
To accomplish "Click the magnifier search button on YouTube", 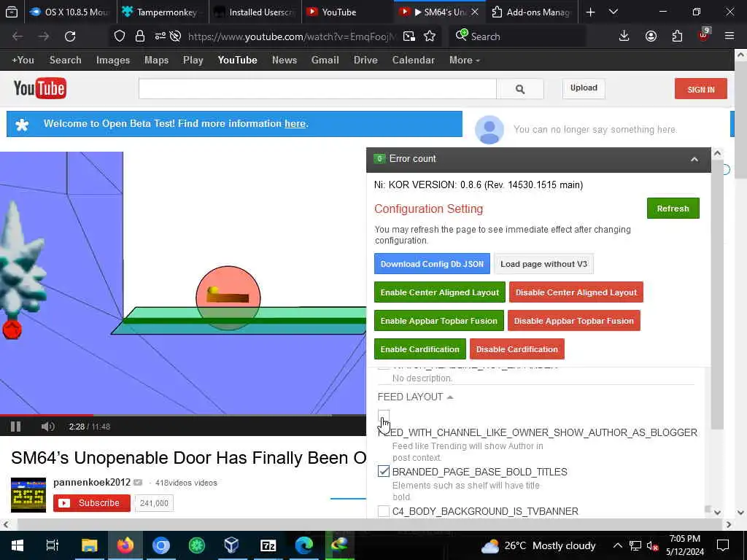I will (x=519, y=88).
